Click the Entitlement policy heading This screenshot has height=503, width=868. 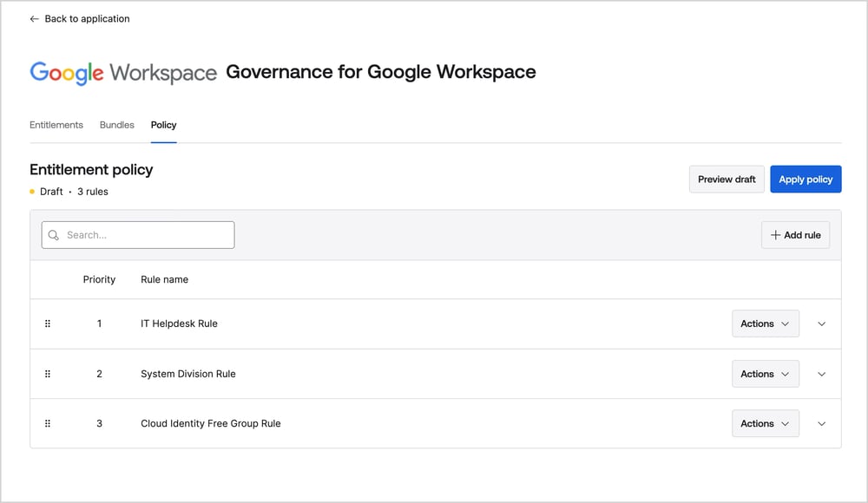91,170
